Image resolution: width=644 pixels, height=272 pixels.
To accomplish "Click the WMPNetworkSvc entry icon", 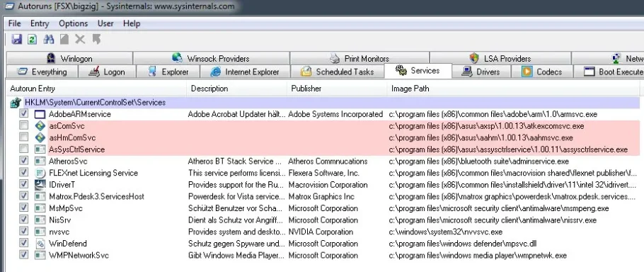I will (40, 255).
